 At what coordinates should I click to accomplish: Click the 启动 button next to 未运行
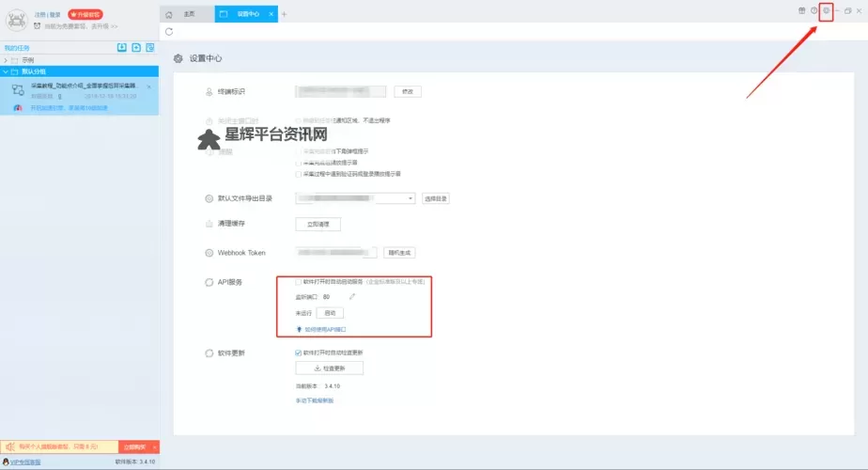(x=330, y=313)
